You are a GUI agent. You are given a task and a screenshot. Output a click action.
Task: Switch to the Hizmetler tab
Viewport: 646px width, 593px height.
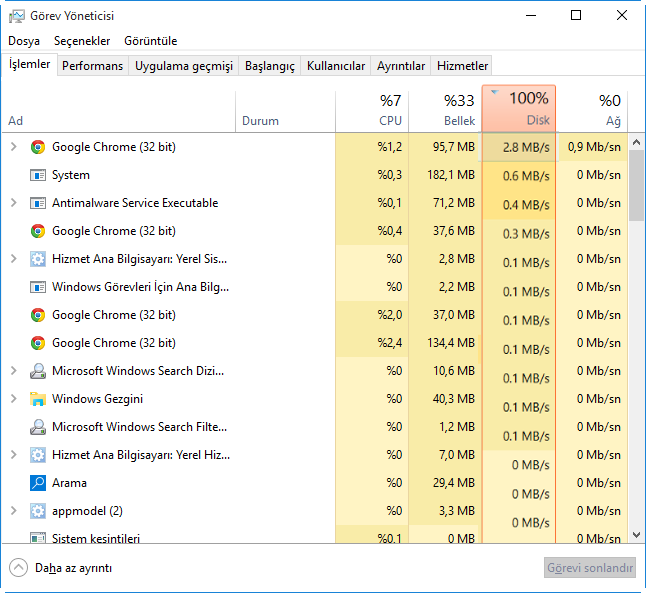462,66
